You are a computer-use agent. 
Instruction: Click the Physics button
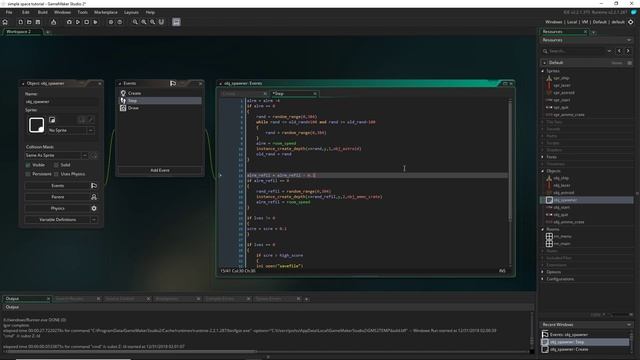pos(58,208)
